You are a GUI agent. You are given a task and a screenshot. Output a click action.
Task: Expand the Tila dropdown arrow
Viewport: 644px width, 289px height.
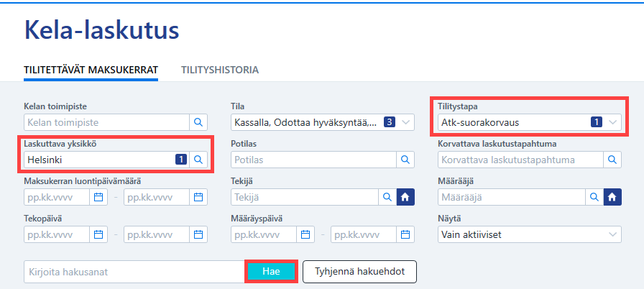406,122
